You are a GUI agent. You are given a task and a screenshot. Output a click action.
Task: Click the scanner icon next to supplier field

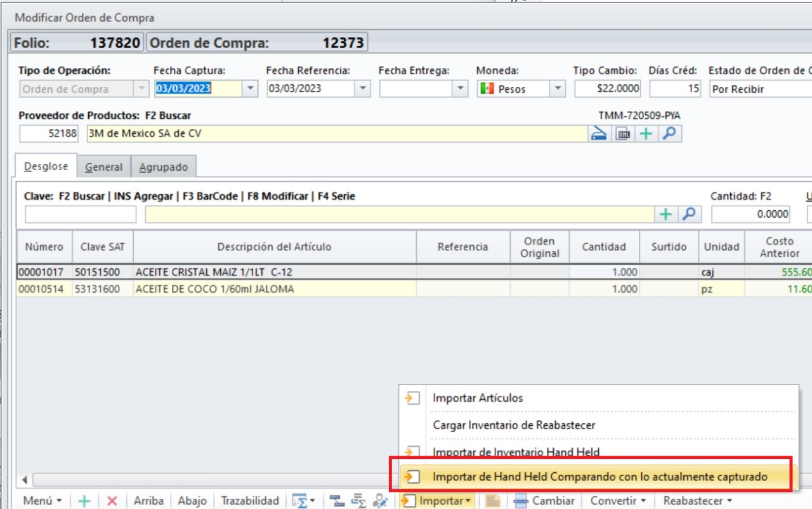coord(599,134)
